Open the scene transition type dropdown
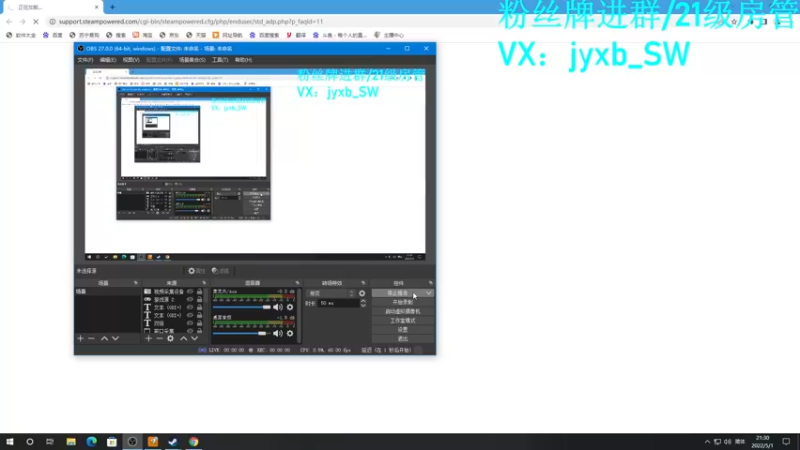The height and width of the screenshot is (450, 800). pos(331,293)
